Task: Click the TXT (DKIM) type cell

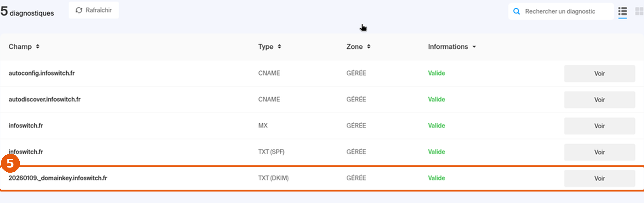Action: coord(273,178)
